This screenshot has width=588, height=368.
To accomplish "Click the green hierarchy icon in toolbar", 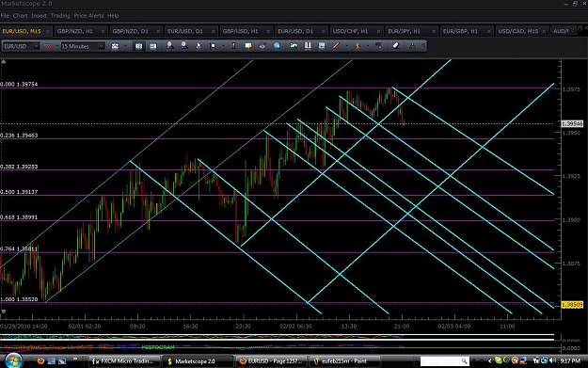I will click(x=412, y=46).
